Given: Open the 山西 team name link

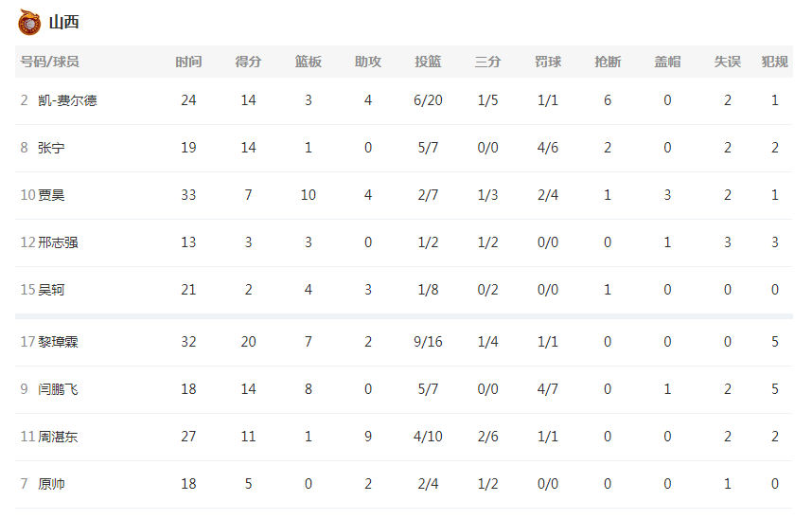Looking at the screenshot, I should (63, 23).
